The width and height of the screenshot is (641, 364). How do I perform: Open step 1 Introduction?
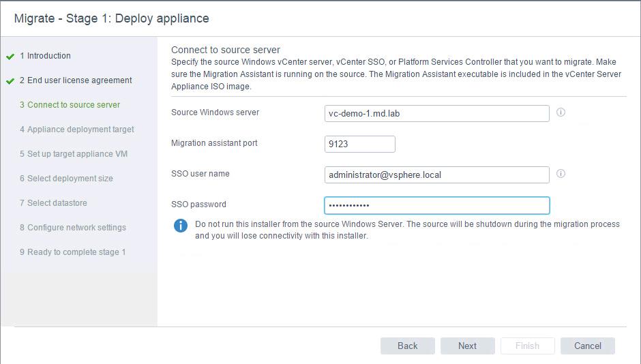45,56
